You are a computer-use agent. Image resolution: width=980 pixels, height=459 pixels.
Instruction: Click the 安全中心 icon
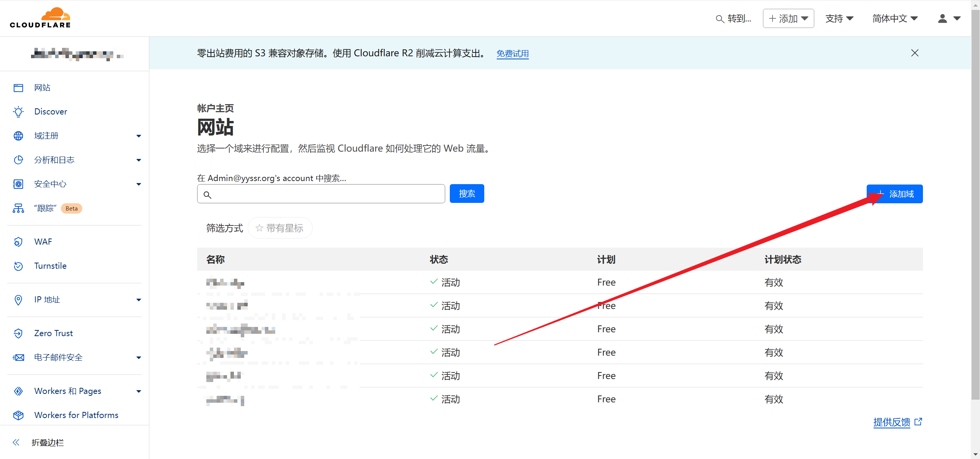pyautogui.click(x=18, y=184)
